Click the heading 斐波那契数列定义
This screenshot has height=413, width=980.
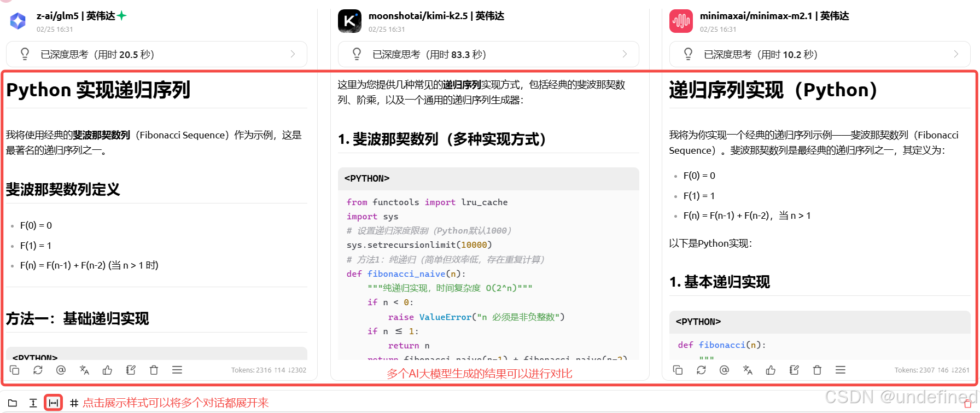tap(63, 189)
